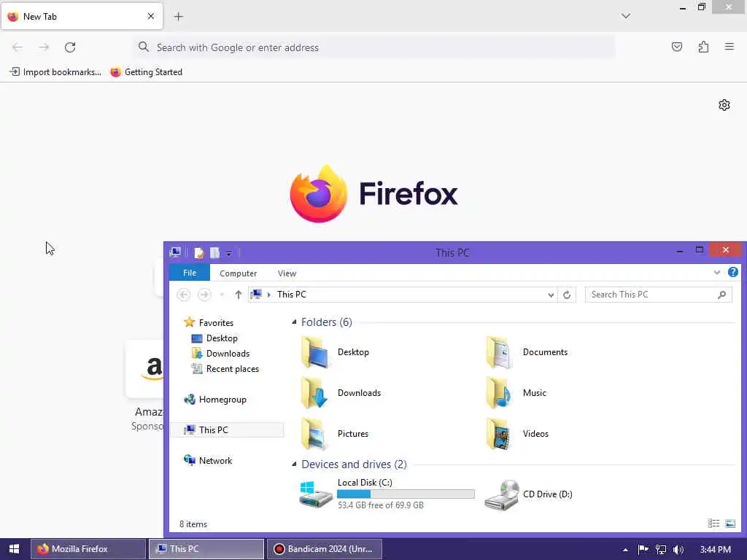Switch to Mozilla Firefox taskbar button
747x560 pixels.
click(88, 549)
